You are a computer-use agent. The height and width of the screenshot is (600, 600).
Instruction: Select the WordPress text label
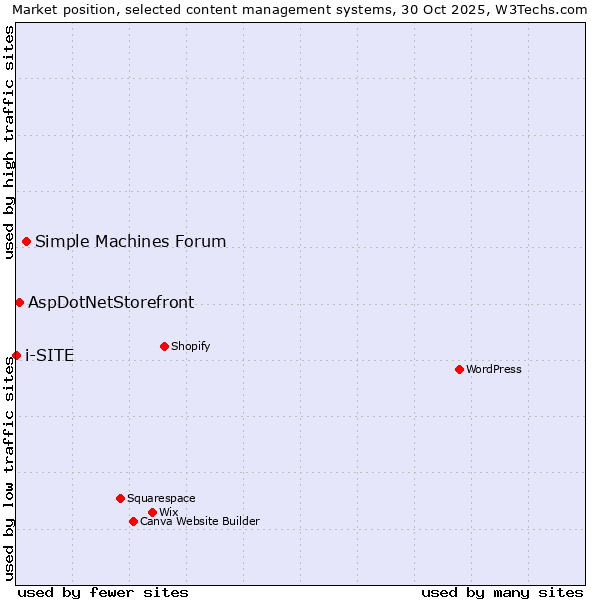pyautogui.click(x=494, y=370)
